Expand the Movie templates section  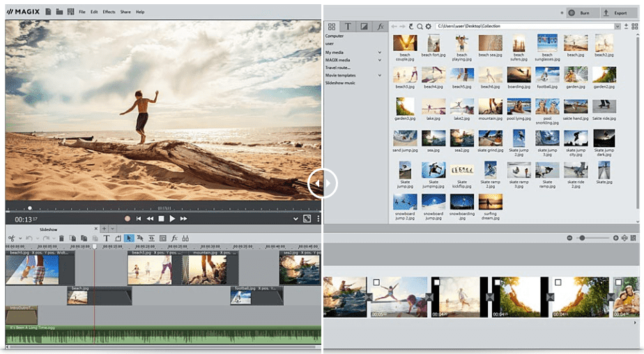tap(380, 75)
